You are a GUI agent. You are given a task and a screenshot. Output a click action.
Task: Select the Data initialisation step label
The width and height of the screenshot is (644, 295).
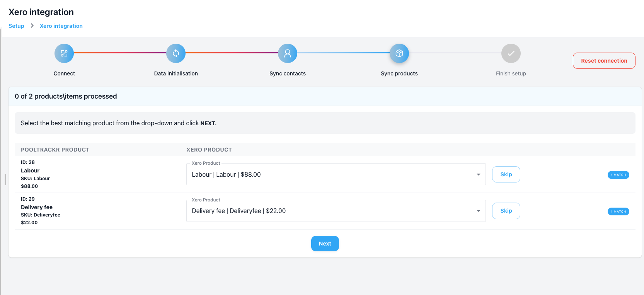[176, 73]
